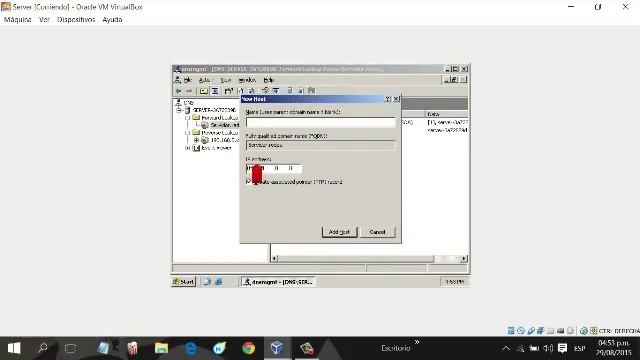Focus the host Name input field

click(320, 122)
